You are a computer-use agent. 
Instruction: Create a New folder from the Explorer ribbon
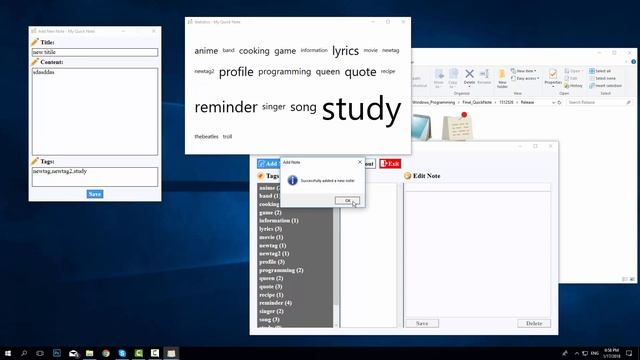pyautogui.click(x=502, y=79)
